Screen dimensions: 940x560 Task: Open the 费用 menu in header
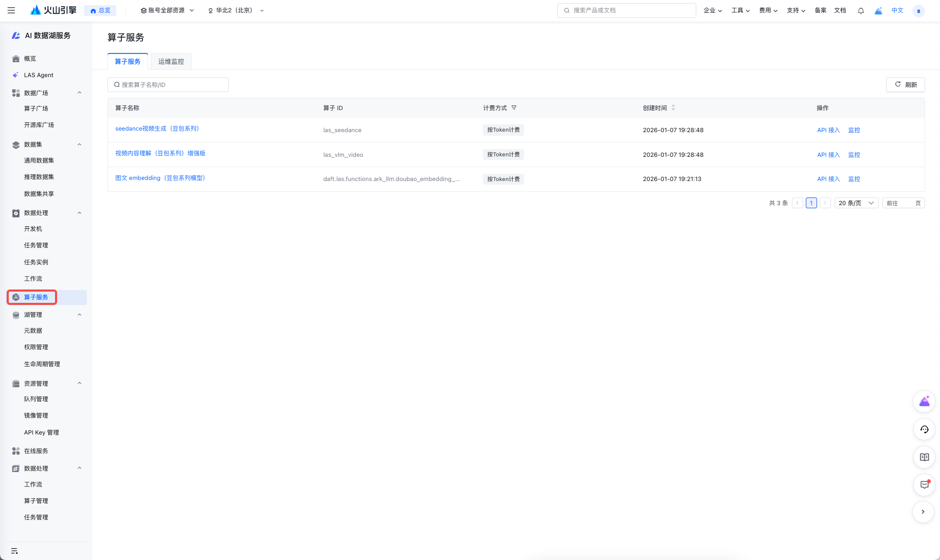coord(768,10)
